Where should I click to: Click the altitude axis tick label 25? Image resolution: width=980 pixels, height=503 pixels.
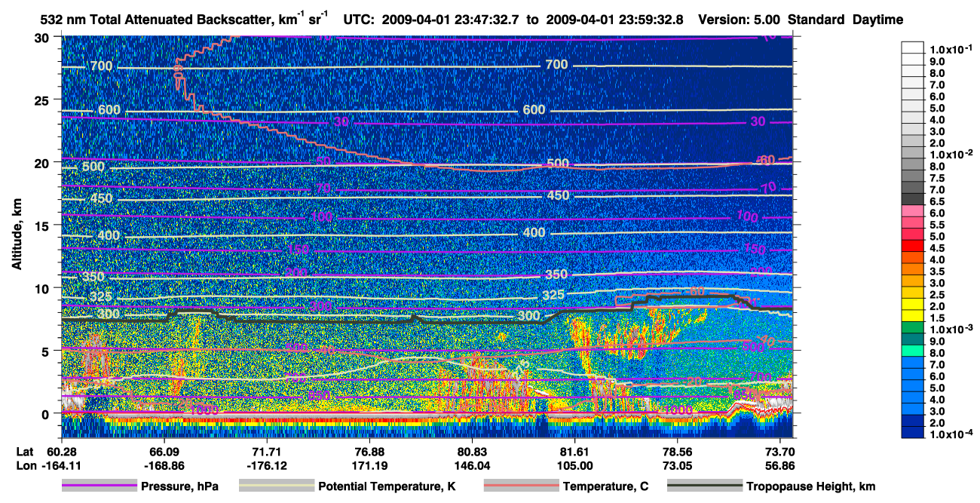[43, 100]
